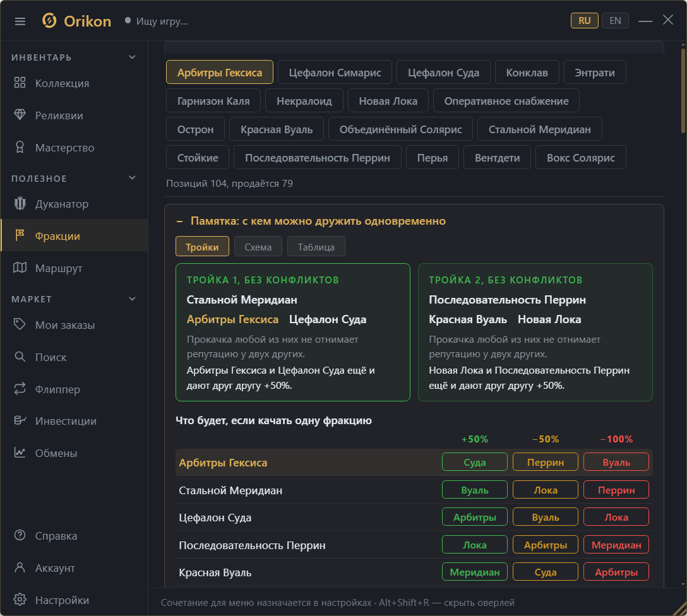Open Обмены via its chart icon
The width and height of the screenshot is (687, 616).
tap(20, 453)
